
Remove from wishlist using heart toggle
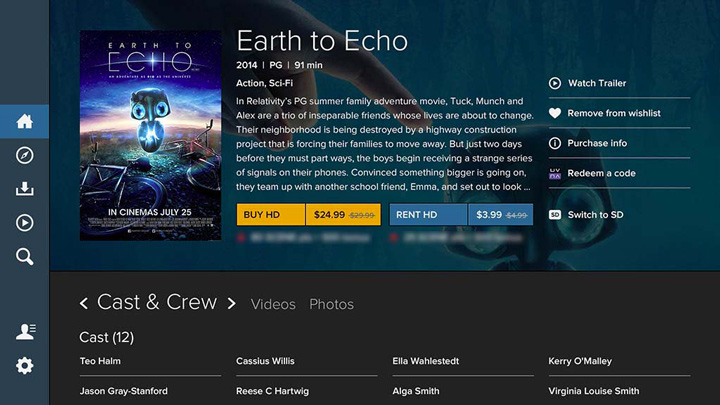(555, 113)
